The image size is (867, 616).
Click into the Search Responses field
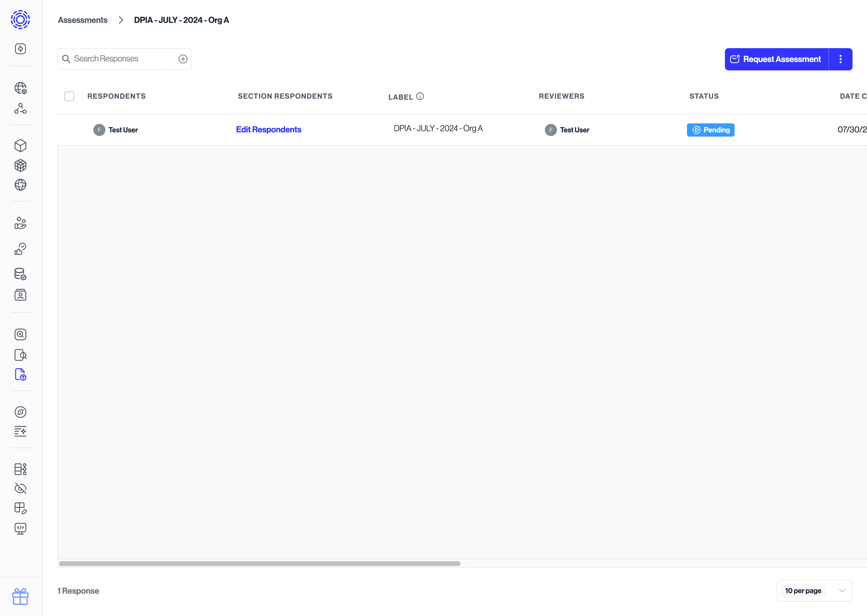click(121, 59)
